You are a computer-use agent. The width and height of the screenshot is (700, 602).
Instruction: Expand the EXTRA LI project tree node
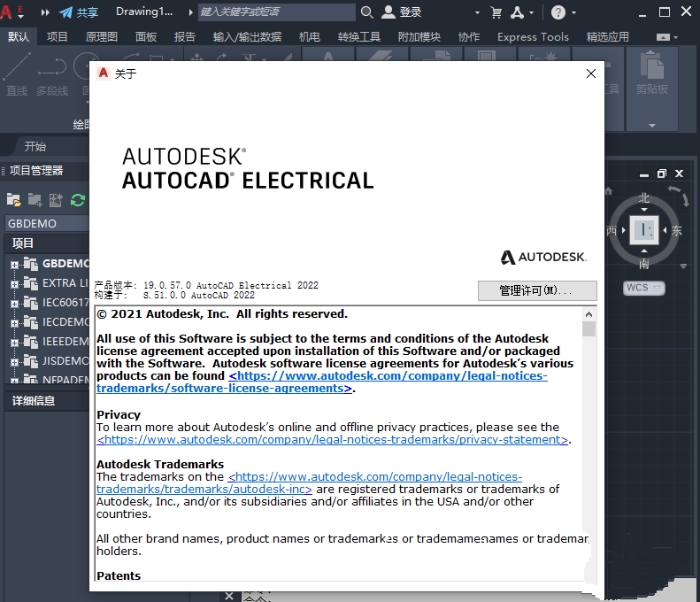[x=14, y=284]
